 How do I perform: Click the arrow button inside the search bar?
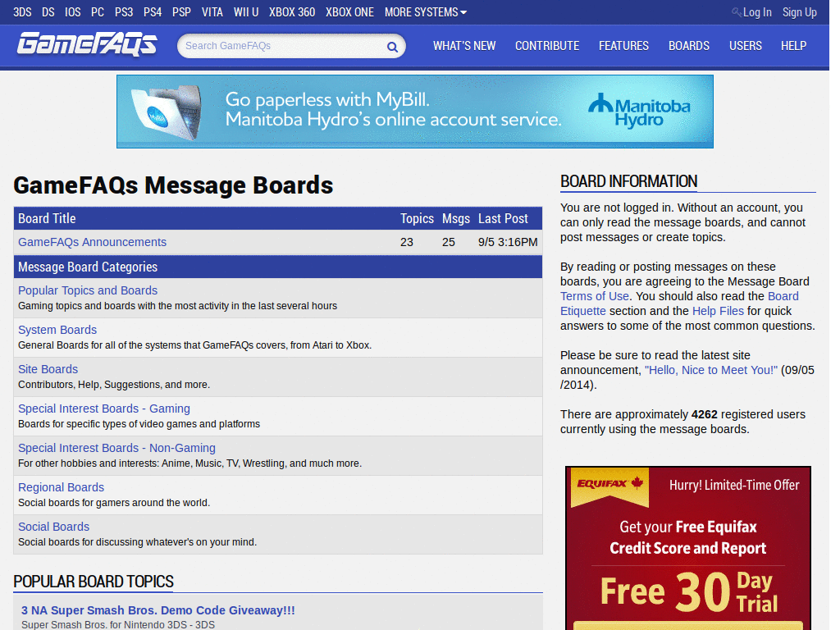[x=391, y=47]
